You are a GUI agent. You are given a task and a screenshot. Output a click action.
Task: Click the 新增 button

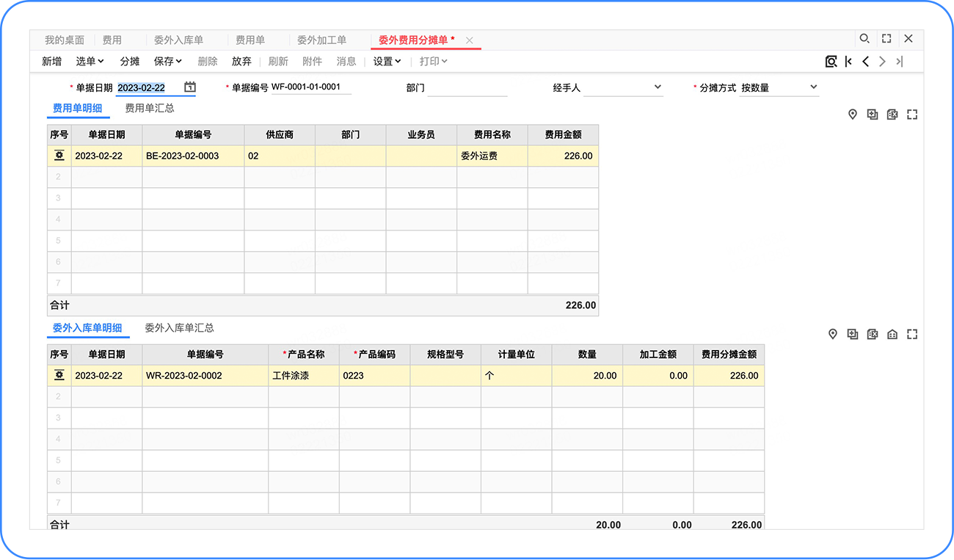(52, 62)
